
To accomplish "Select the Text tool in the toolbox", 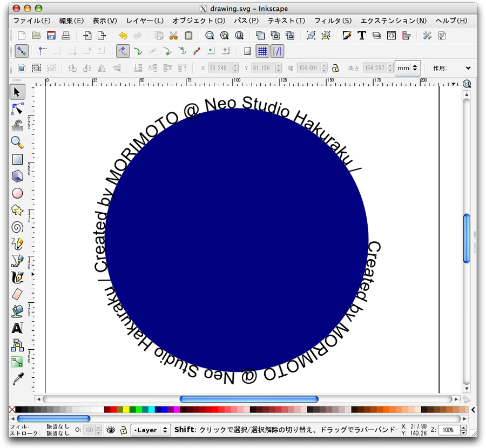I will click(17, 328).
